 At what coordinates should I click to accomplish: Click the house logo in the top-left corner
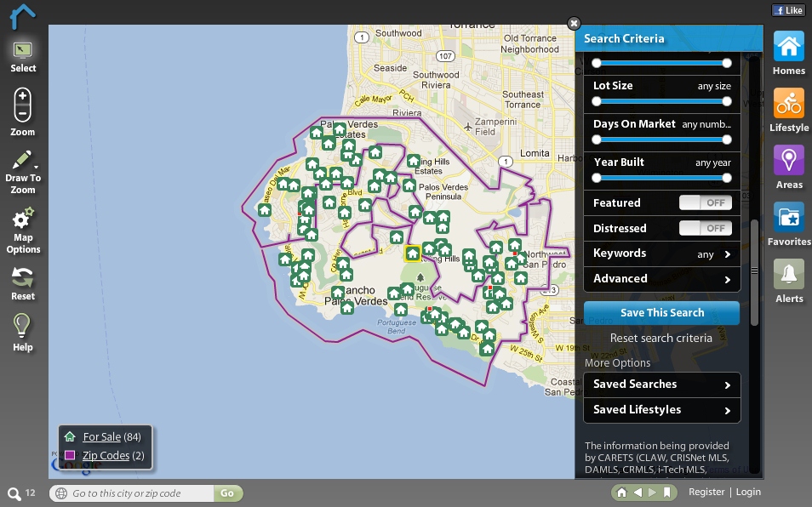click(x=23, y=16)
